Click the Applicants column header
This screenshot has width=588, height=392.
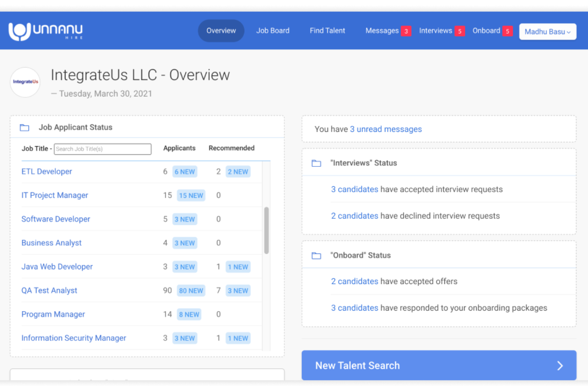[179, 148]
